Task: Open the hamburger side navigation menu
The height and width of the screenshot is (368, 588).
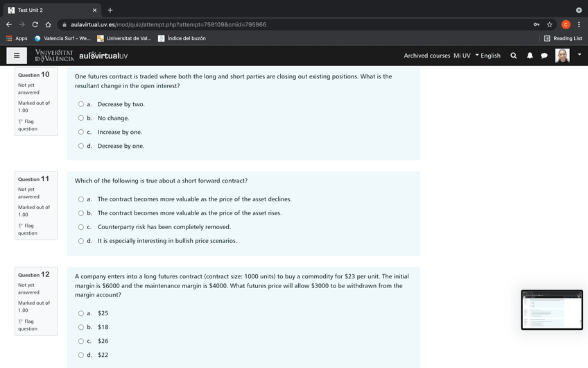Action: pos(17,56)
